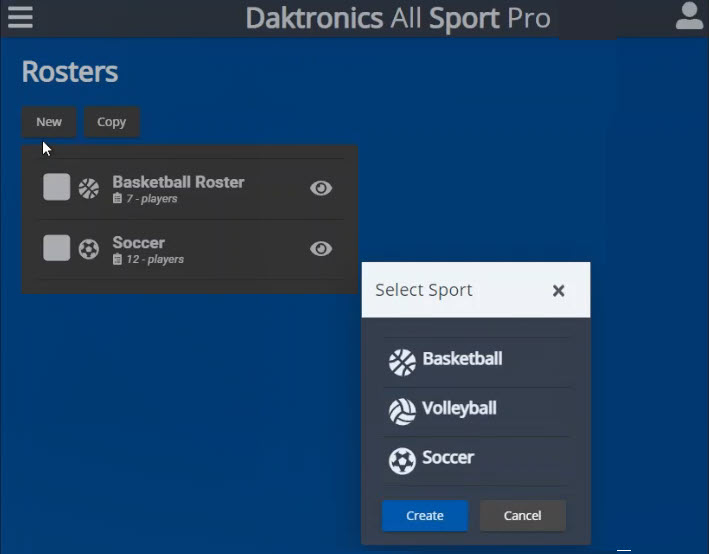Click clipboard icon beside 12 players
This screenshot has width=709, height=554.
point(117,260)
